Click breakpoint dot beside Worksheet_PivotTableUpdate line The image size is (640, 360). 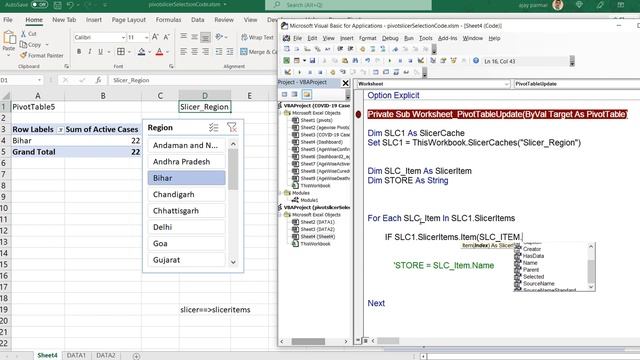coord(358,115)
